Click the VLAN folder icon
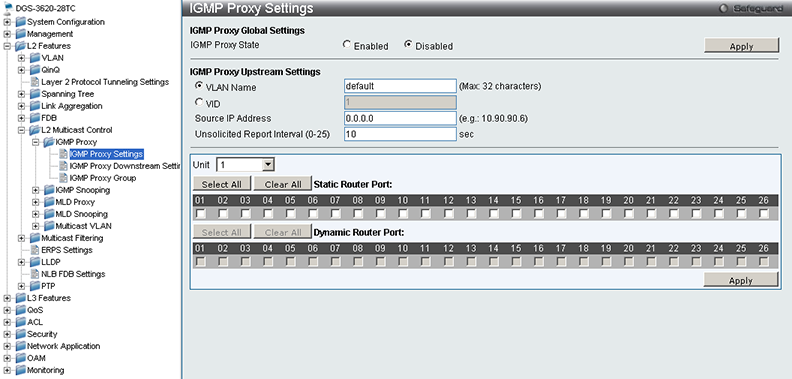The width and height of the screenshot is (792, 379). pos(34,58)
